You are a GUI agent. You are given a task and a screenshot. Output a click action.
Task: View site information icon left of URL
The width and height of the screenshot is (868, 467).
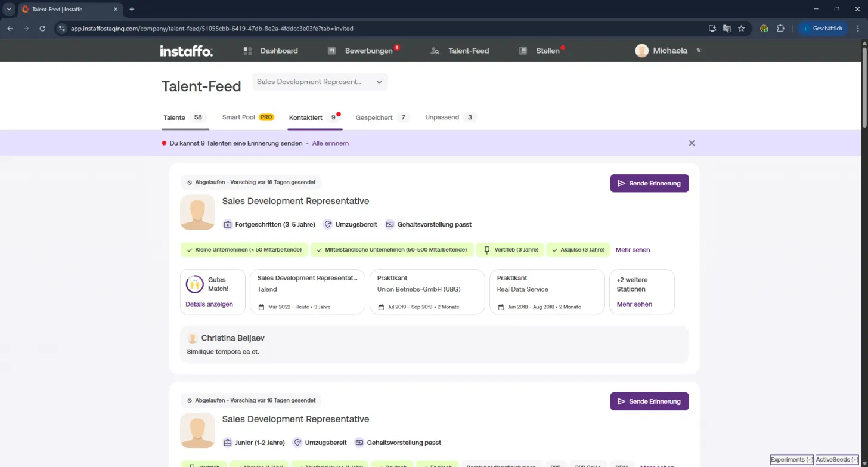[61, 28]
